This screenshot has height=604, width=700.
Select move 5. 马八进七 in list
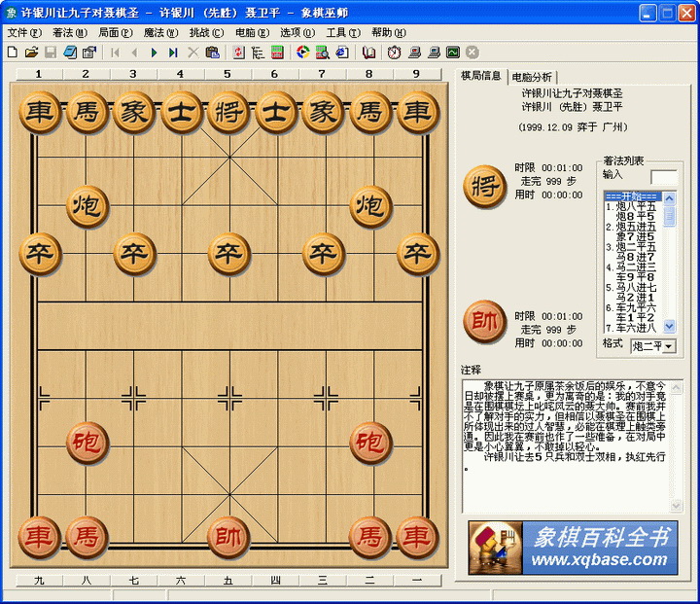[x=631, y=287]
